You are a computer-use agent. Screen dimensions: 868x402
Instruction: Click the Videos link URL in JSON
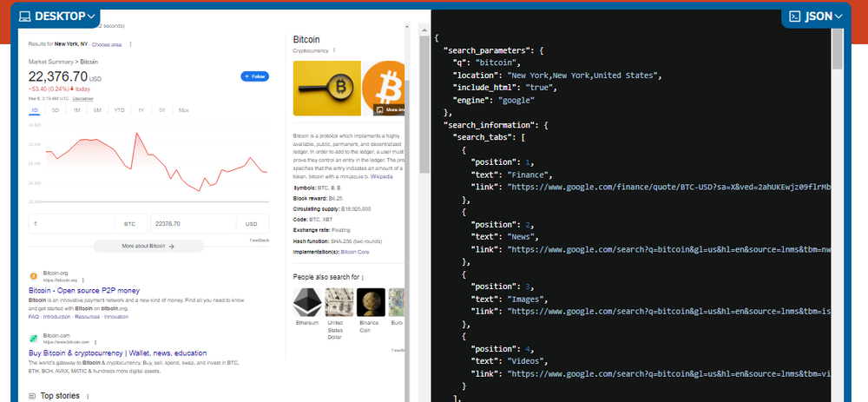click(669, 374)
